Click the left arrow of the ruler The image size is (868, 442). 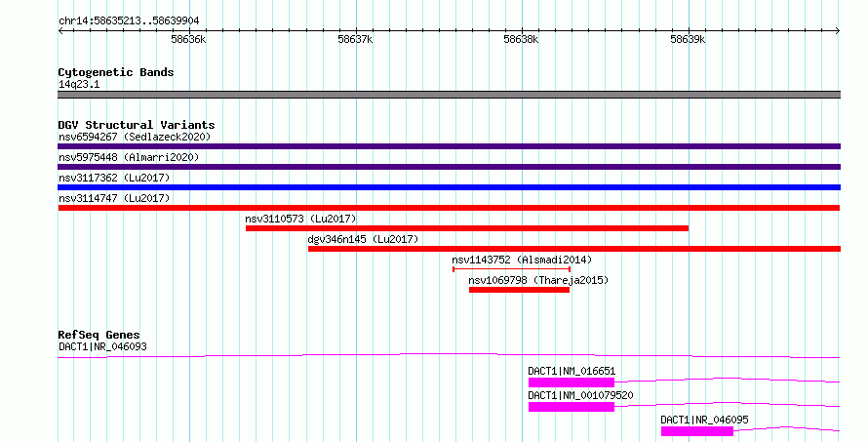coord(60,31)
